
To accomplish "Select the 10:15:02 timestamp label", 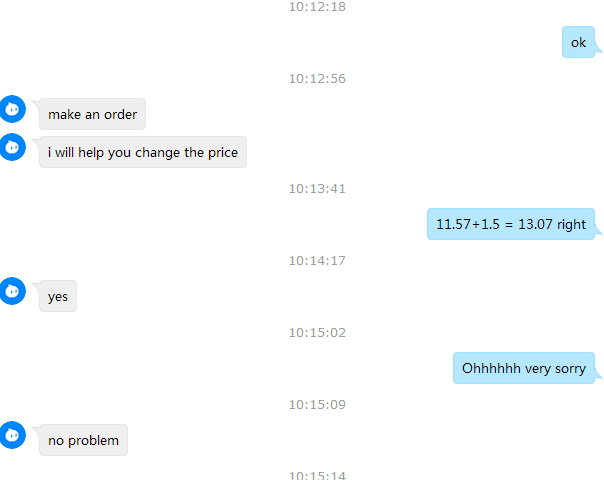I will (317, 333).
